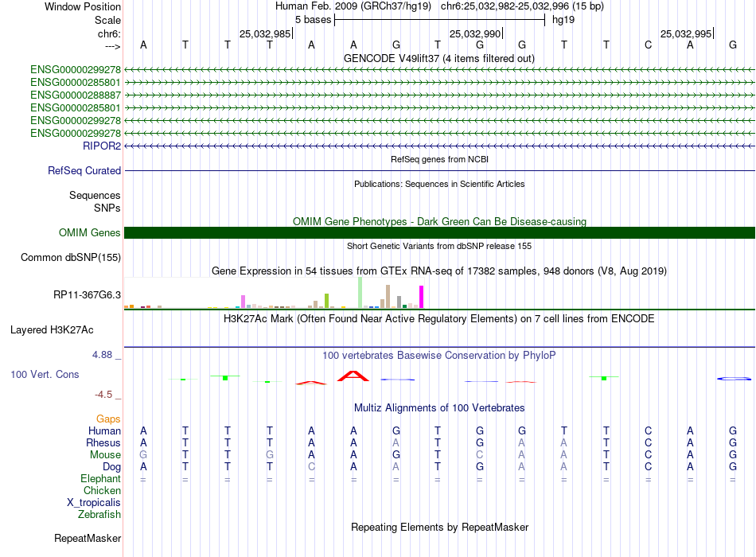Click the 25,032,985 ruler coordinate
The image size is (756, 557).
tap(265, 33)
